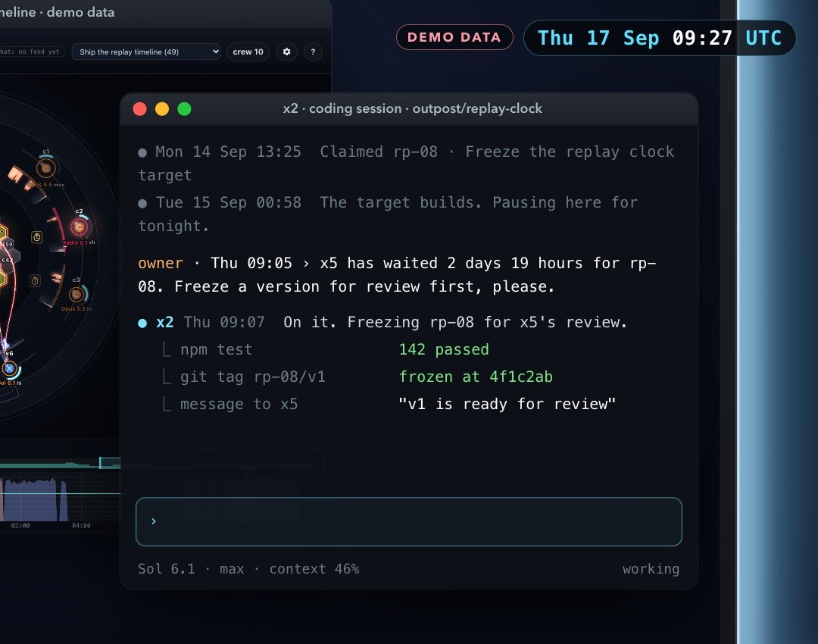Click the 'npm test' step row

[216, 350]
